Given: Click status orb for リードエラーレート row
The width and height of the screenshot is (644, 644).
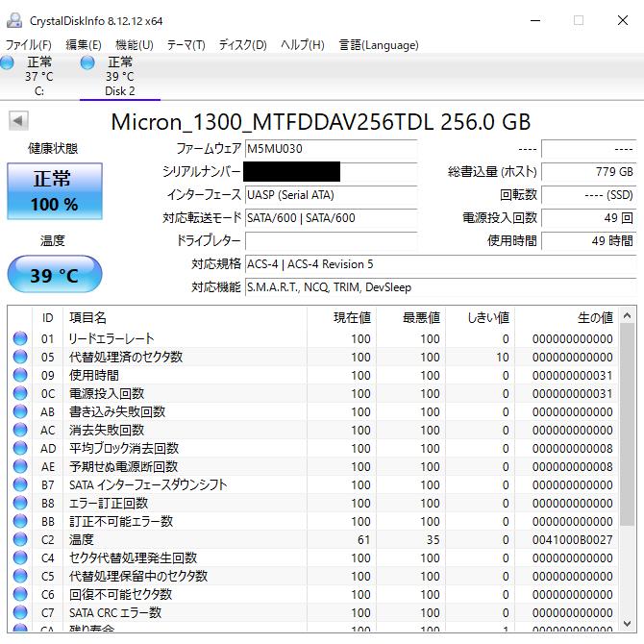Looking at the screenshot, I should tap(20, 339).
